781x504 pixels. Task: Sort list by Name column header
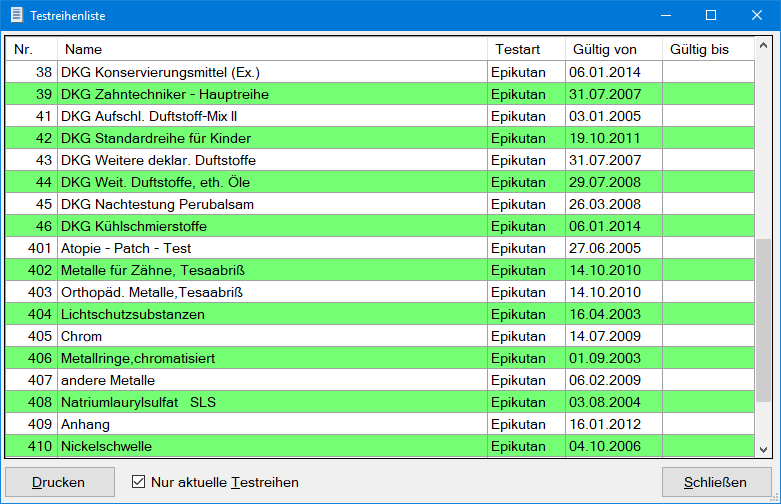pos(272,49)
